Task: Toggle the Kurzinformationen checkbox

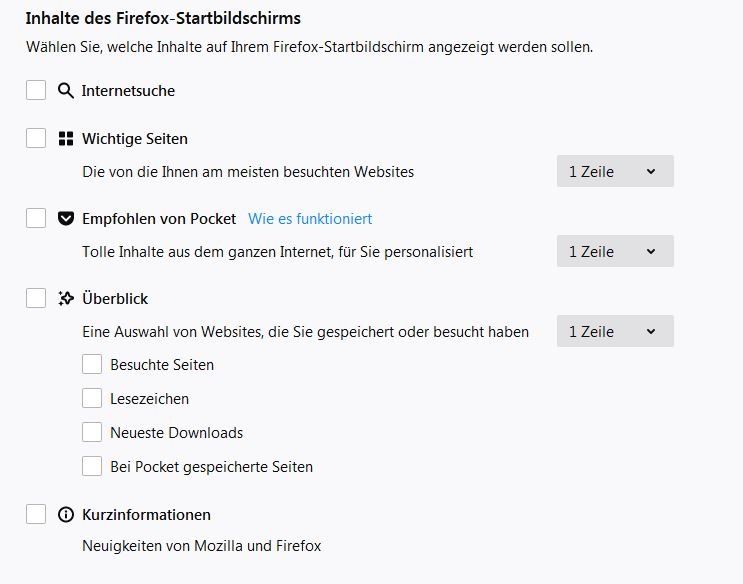Action: 36,515
